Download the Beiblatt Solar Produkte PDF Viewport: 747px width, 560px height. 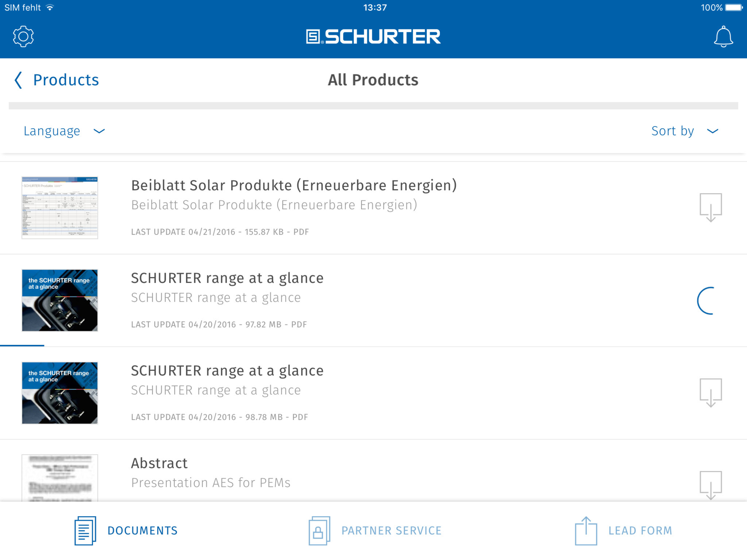point(711,208)
